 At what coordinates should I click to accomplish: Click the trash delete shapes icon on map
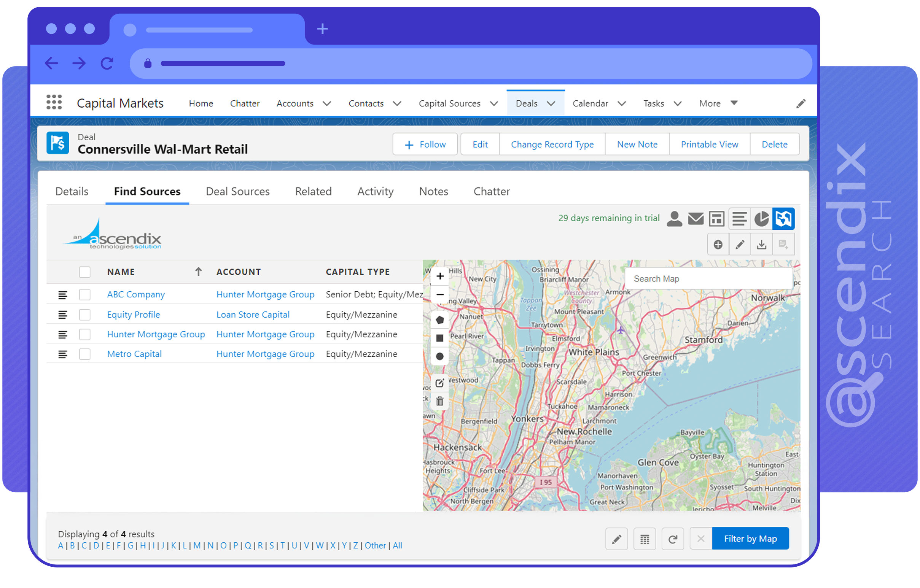coord(440,401)
